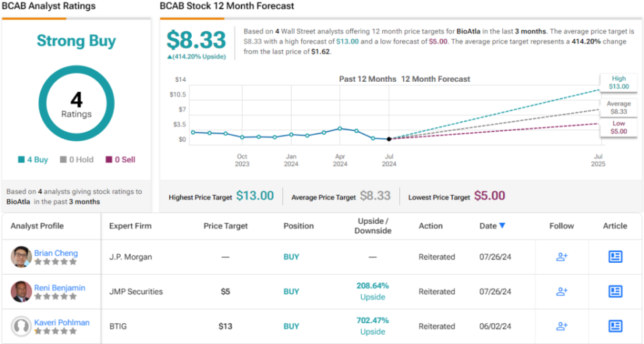Click the BCAB Stock 12 Month Forecast heading

tap(227, 6)
